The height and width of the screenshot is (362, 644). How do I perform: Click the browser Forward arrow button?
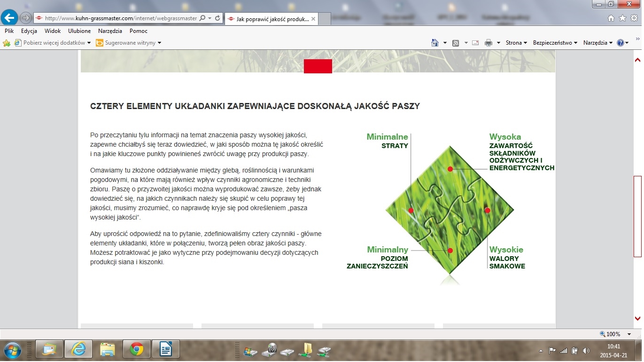pyautogui.click(x=26, y=18)
